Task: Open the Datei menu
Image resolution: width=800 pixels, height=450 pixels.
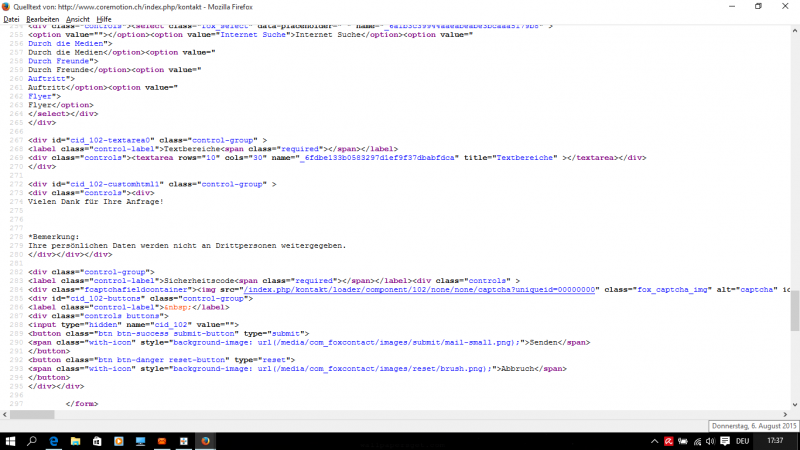Action: coord(11,19)
